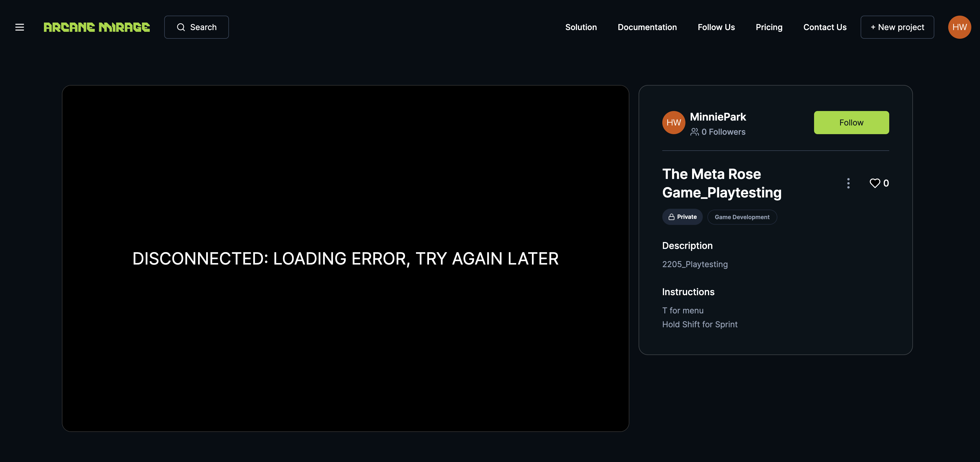Click the project title The Meta Rose Game_Playtesting
Image resolution: width=980 pixels, height=462 pixels.
(722, 183)
